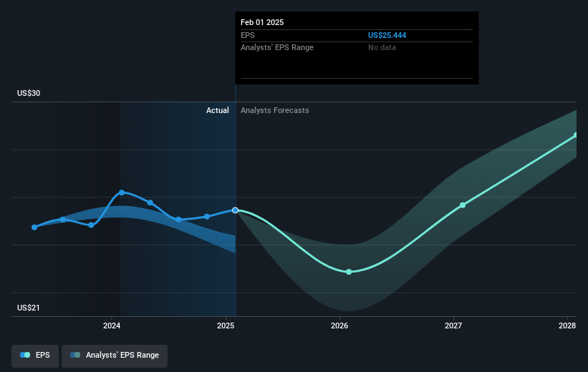588x372 pixels.
Task: Click the 2027 x-axis label
Action: pos(453,326)
